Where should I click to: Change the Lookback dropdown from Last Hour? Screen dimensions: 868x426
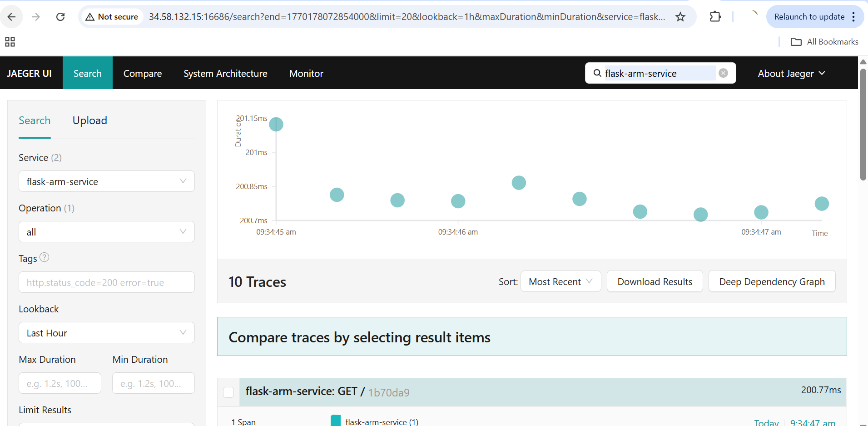106,332
